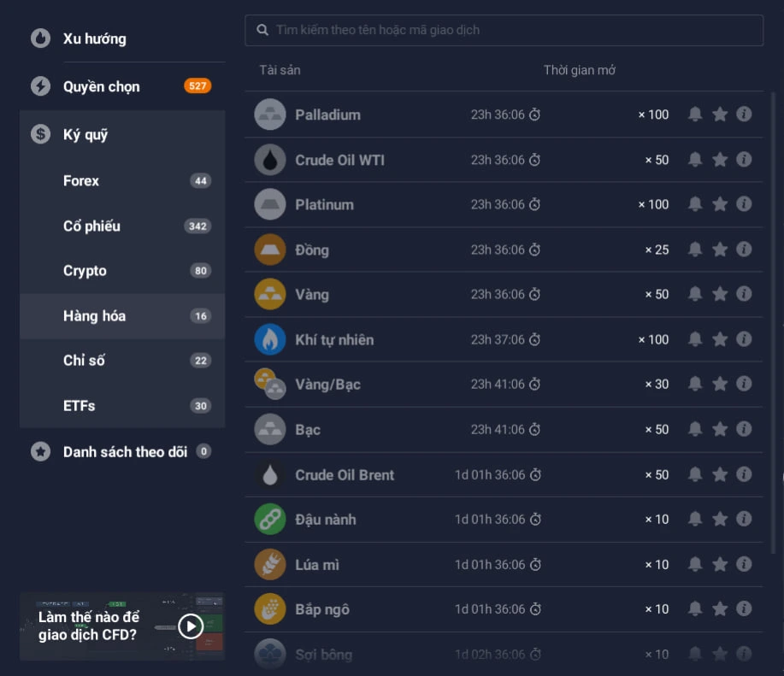Click the Xu hướng flame icon
The image size is (784, 676).
click(40, 38)
